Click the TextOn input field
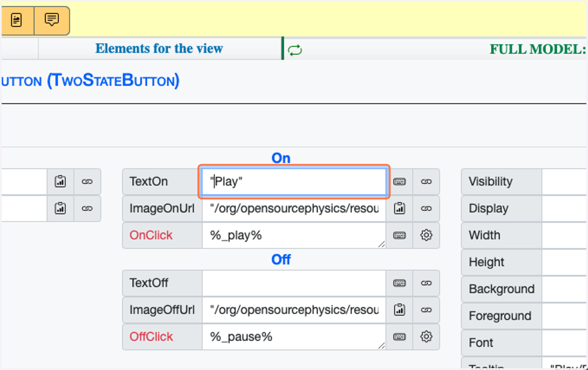Image resolution: width=588 pixels, height=370 pixels. (294, 182)
